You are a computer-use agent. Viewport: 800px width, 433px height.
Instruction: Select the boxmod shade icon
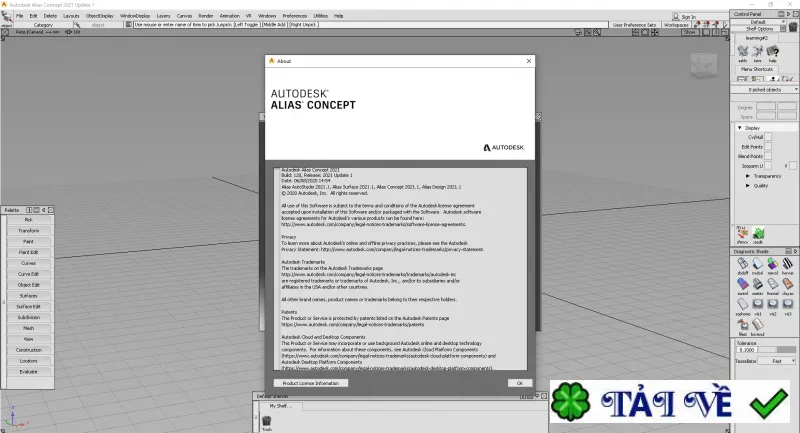click(x=758, y=325)
